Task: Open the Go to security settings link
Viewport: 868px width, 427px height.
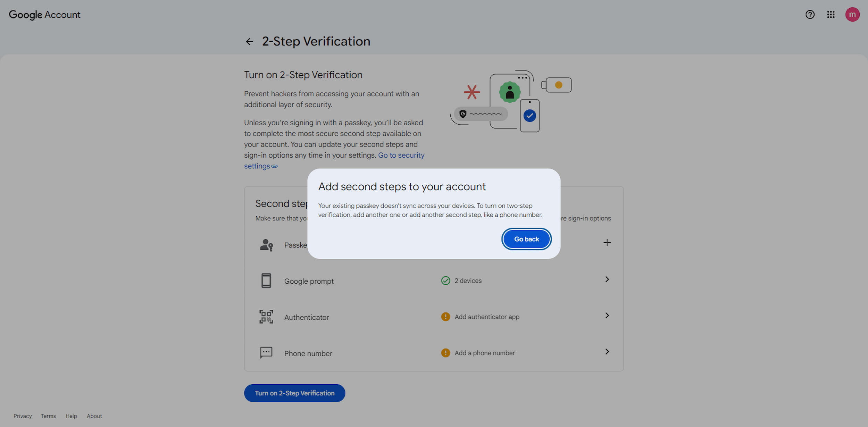Action: coord(334,161)
